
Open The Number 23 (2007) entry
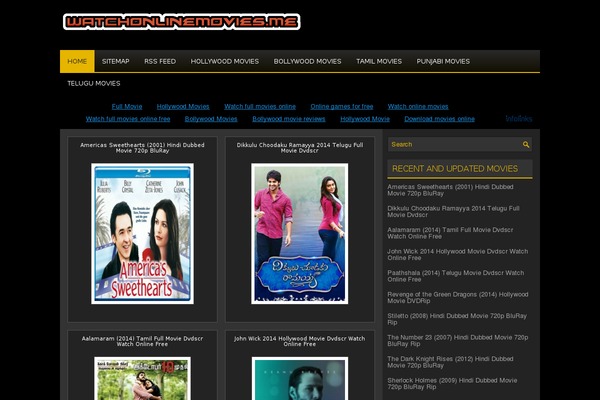458,340
